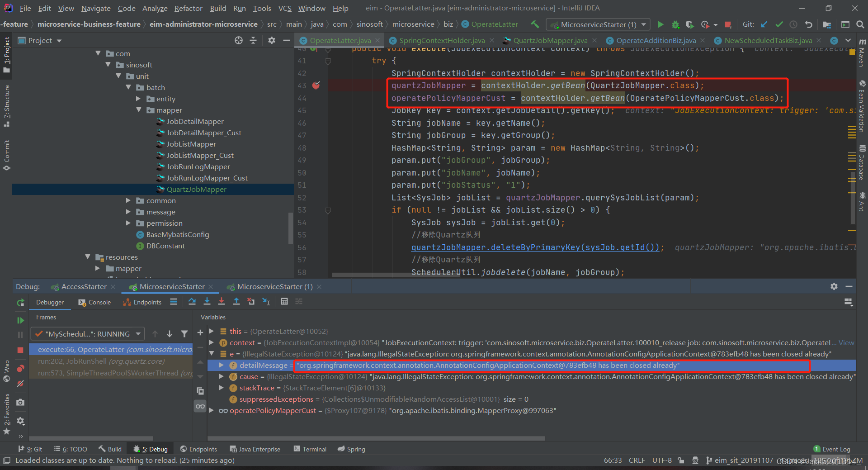
Task: Get thread dump camera icon
Action: click(20, 402)
